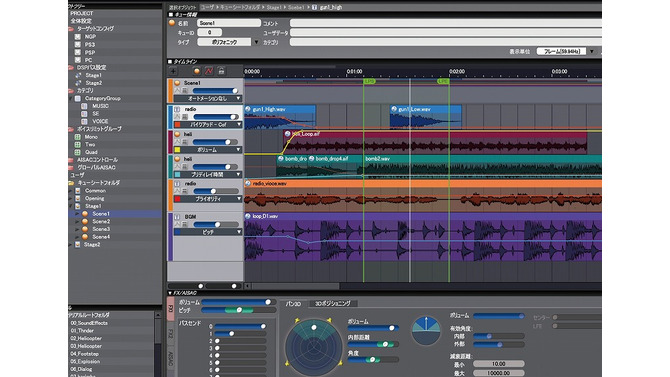
Task: Click the PS3 target config icon
Action: [78, 44]
